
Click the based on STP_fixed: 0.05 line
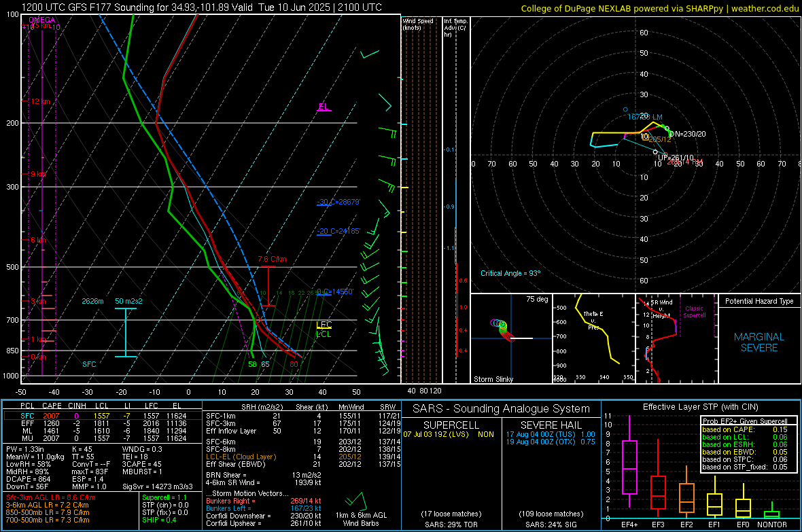(x=744, y=467)
